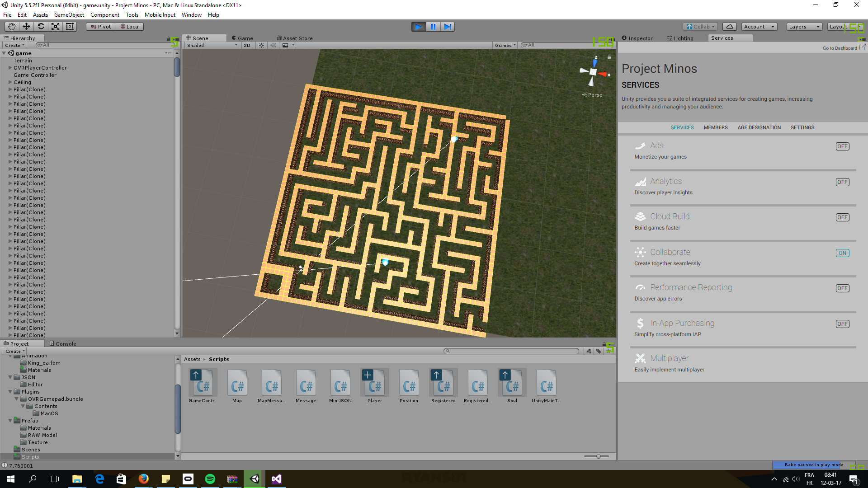The height and width of the screenshot is (488, 868).
Task: Select the Move tool
Action: click(26, 27)
